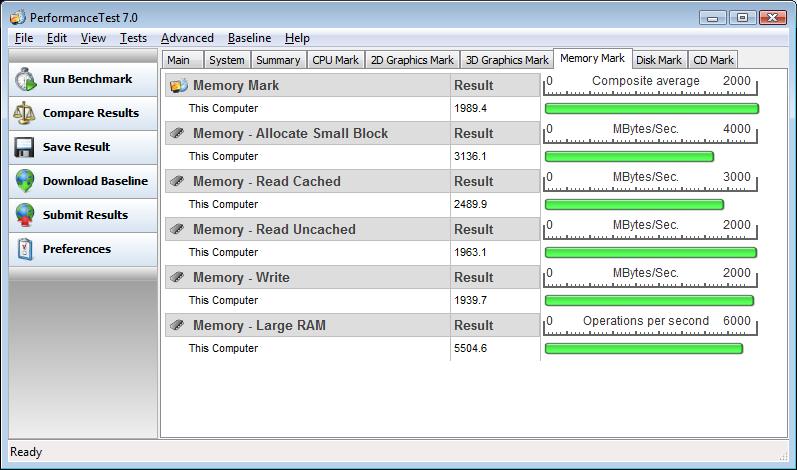
Task: Select the Memory Mark result value 1989.4
Action: coord(470,108)
